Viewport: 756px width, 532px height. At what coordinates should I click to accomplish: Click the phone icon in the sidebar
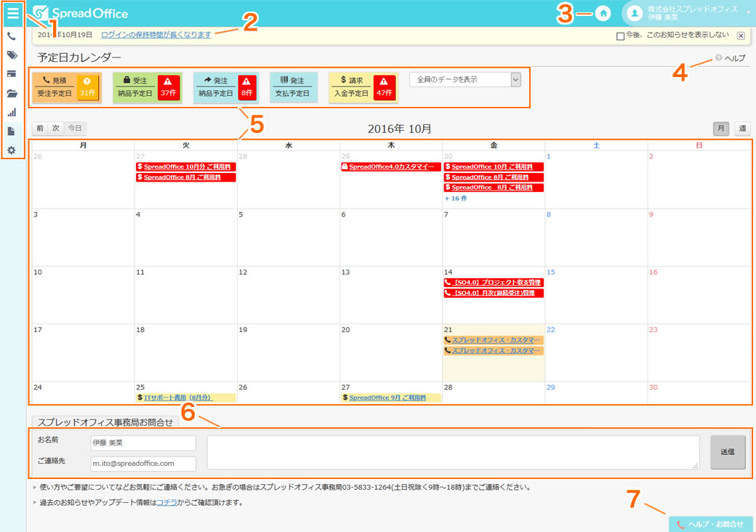[x=12, y=36]
